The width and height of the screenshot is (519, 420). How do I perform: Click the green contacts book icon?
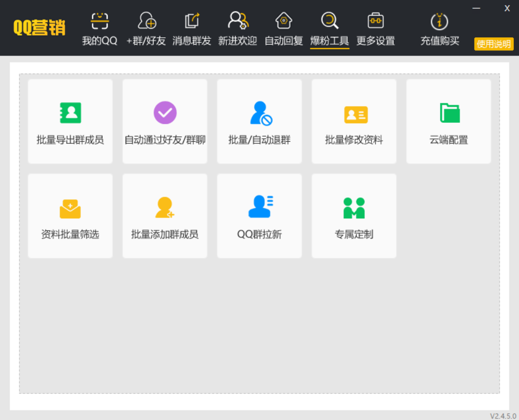[70, 113]
